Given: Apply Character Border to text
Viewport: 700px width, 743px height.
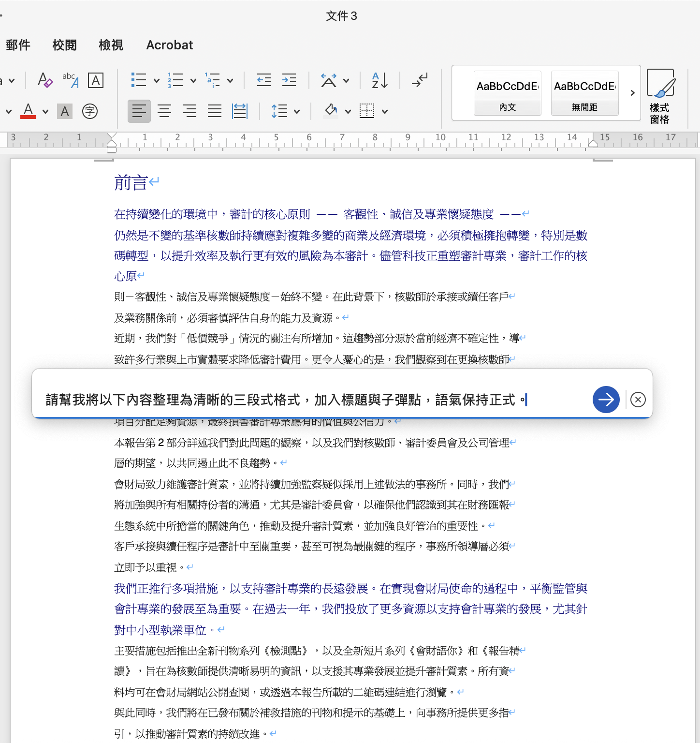Looking at the screenshot, I should coord(96,80).
